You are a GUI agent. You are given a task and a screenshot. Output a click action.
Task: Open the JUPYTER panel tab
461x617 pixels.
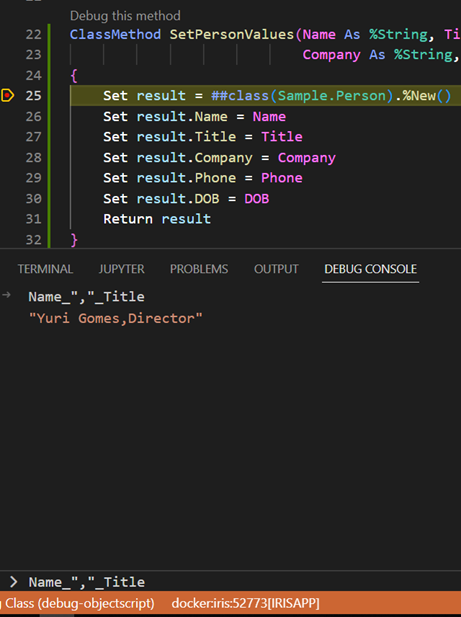click(122, 269)
